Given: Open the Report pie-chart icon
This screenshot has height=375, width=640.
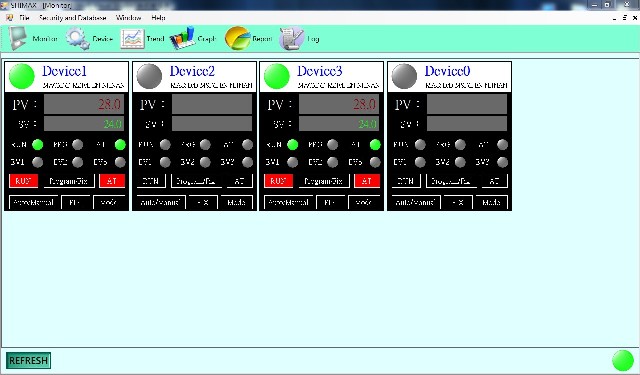Looking at the screenshot, I should pyautogui.click(x=237, y=38).
